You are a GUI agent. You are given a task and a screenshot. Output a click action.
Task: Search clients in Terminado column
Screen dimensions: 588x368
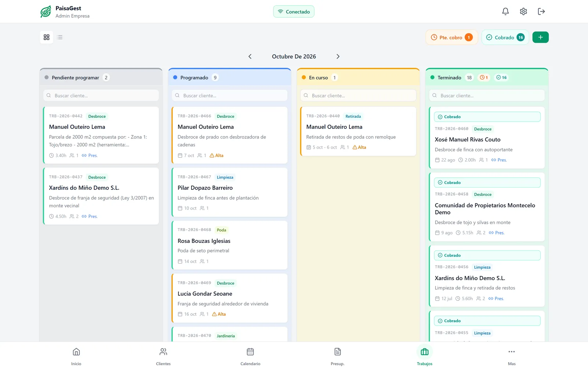tap(487, 95)
